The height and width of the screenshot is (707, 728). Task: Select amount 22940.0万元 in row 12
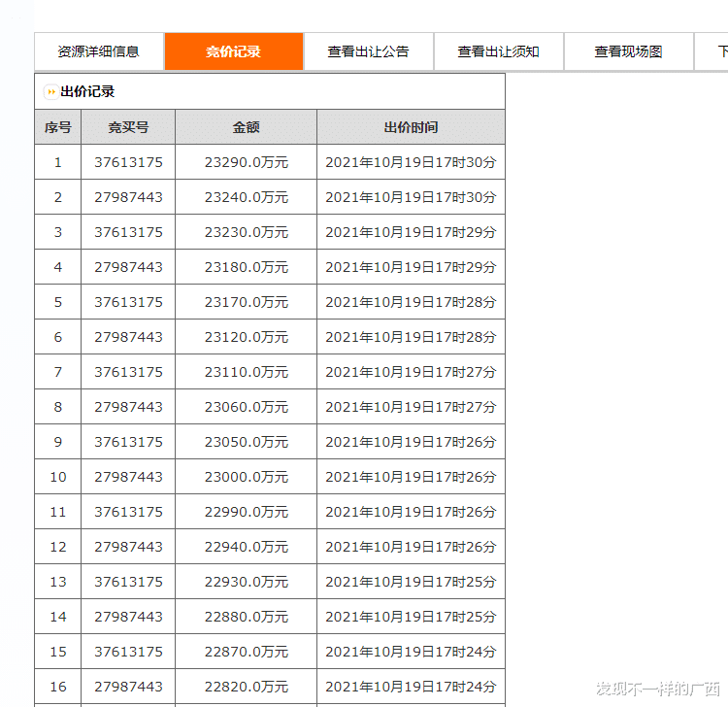pyautogui.click(x=247, y=547)
